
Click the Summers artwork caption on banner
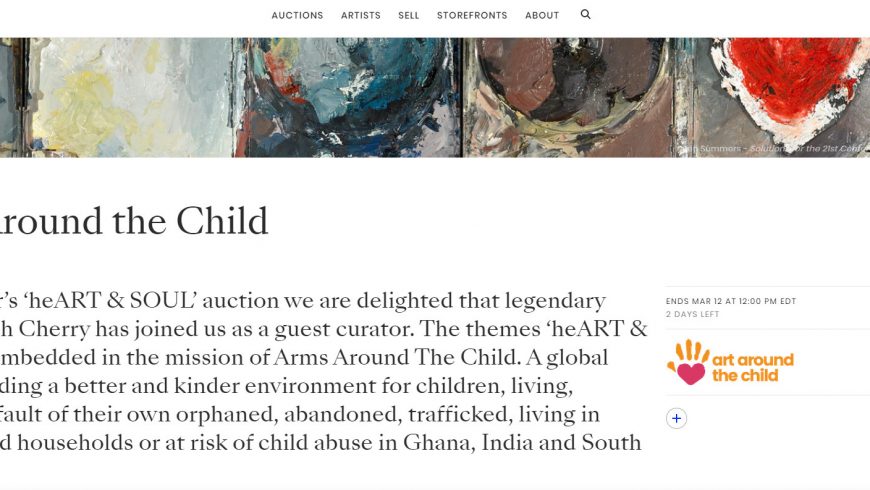tap(780, 148)
